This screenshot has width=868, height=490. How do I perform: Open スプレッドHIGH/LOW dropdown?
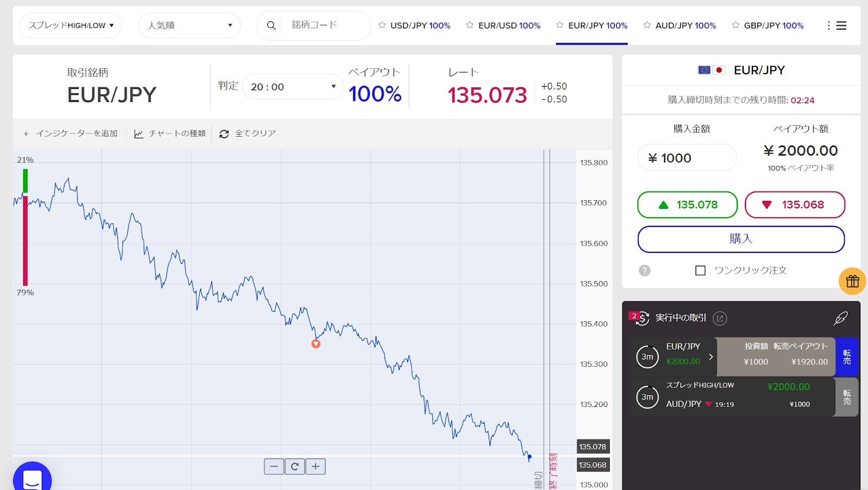[x=71, y=26]
